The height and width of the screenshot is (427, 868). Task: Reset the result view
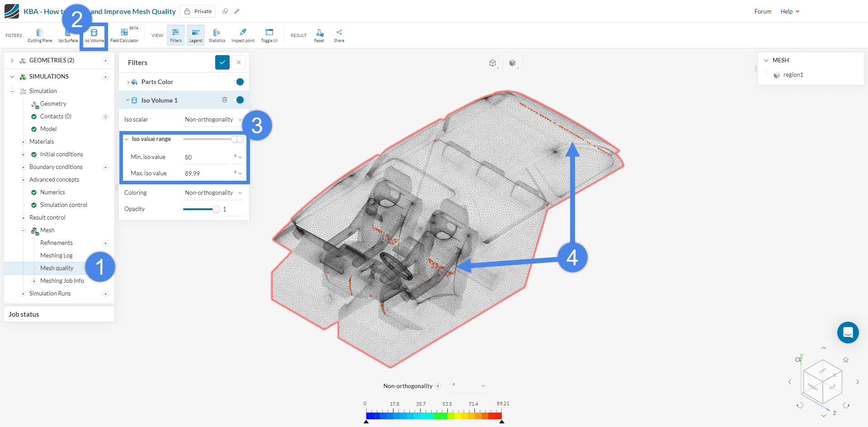(x=319, y=35)
